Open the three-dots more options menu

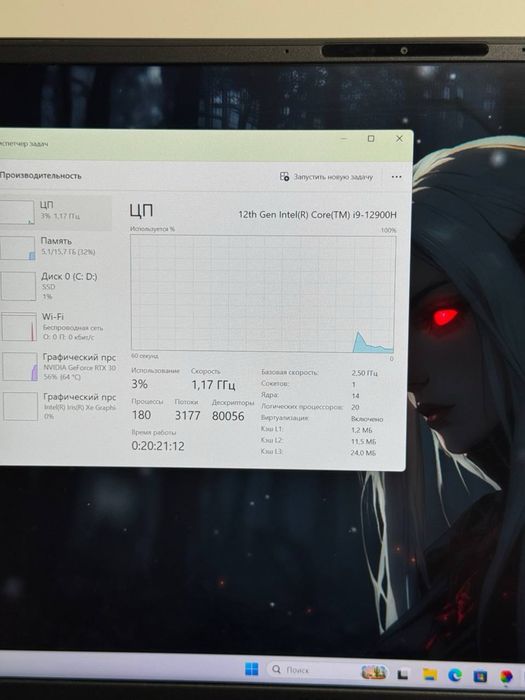(x=396, y=177)
